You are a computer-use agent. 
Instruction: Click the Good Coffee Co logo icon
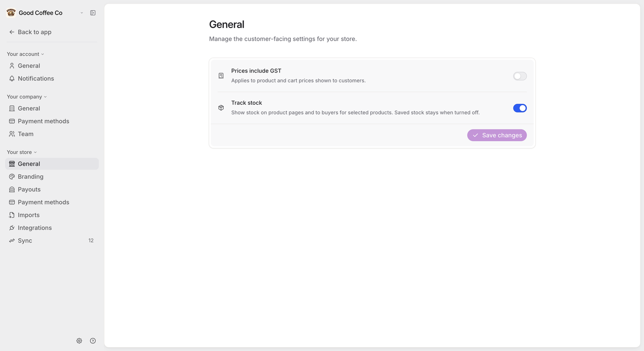[x=11, y=13]
